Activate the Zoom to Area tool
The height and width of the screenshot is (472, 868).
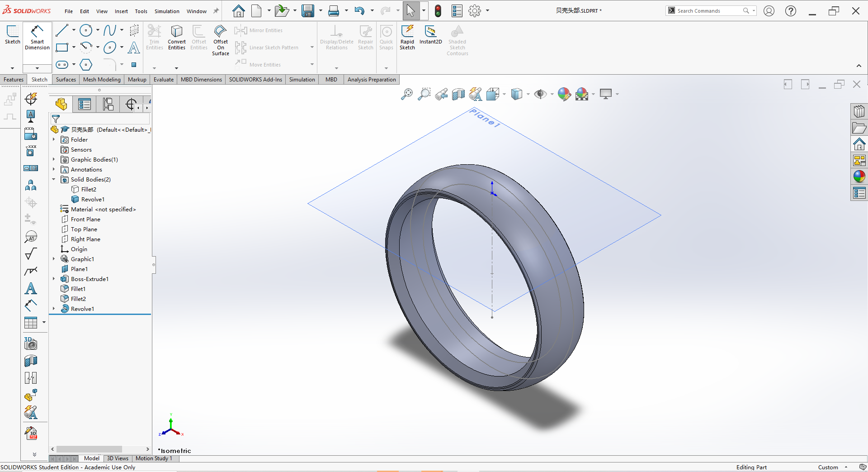pos(424,94)
